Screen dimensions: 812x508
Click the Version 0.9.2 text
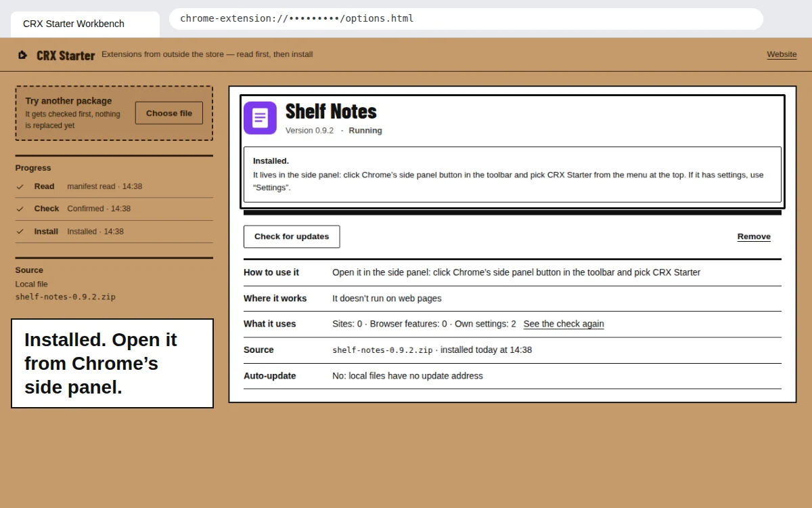[x=309, y=131]
